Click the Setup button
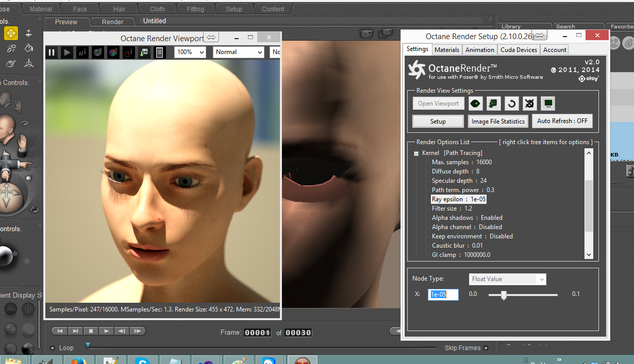Image resolution: width=634 pixels, height=364 pixels. pos(438,121)
